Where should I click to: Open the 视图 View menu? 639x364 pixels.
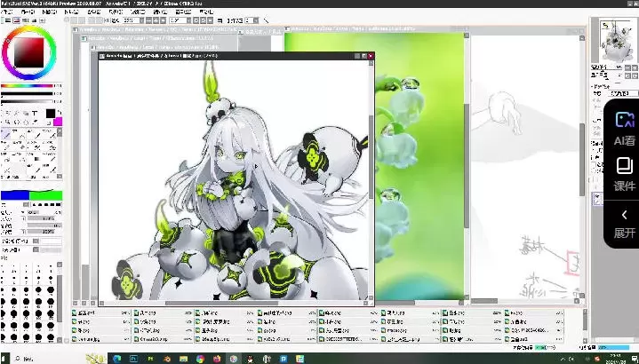[x=160, y=12]
